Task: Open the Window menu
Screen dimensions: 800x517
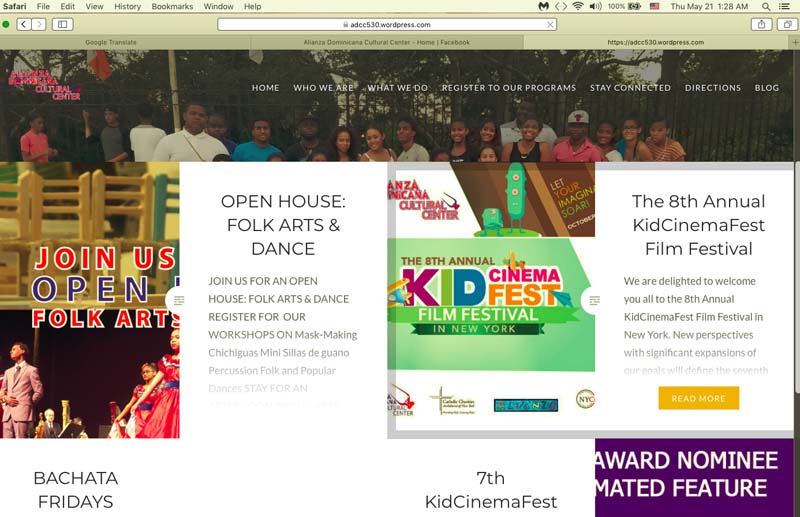Action: pos(218,6)
